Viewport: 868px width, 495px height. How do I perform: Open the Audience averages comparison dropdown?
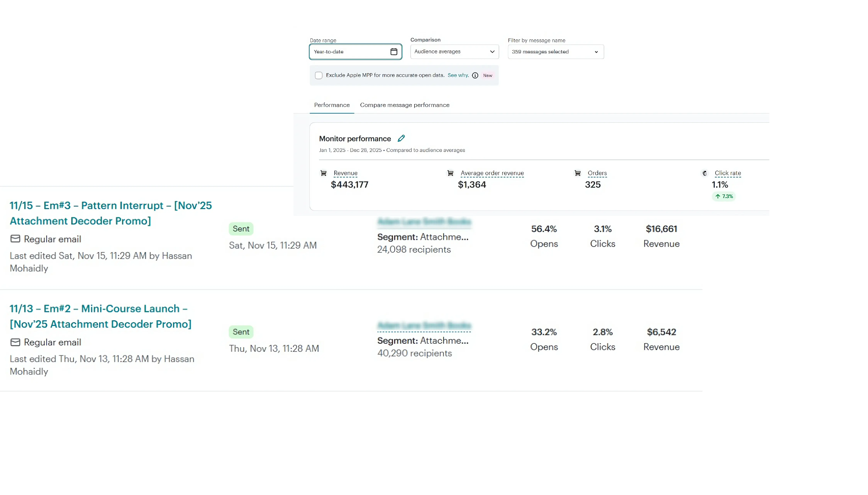454,52
